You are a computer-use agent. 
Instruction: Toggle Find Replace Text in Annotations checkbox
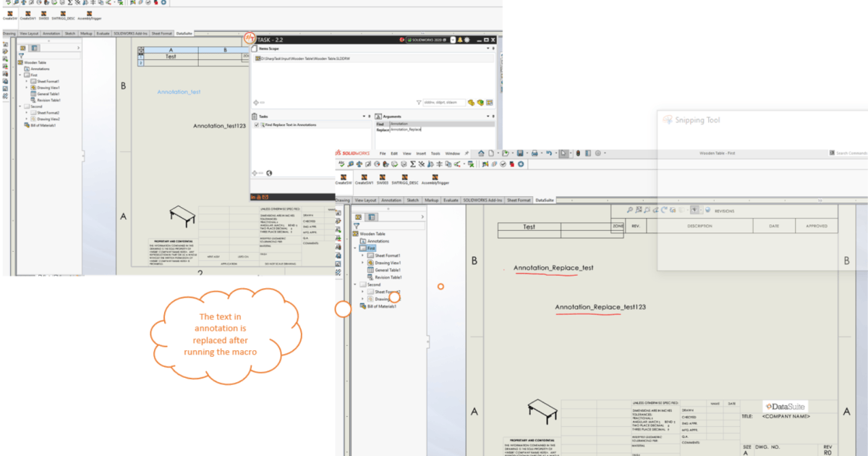point(256,124)
